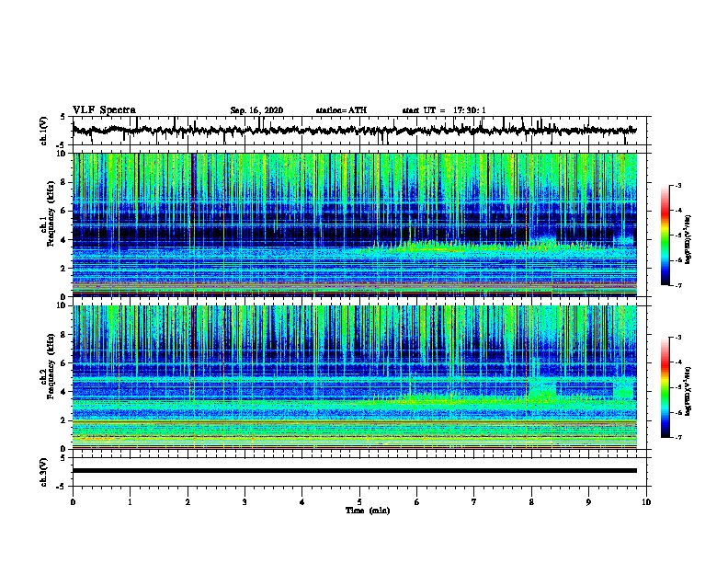This screenshot has height=563, width=728.
Task: Select the date text "Sep. 16, 2020"
Action: pyautogui.click(x=256, y=110)
